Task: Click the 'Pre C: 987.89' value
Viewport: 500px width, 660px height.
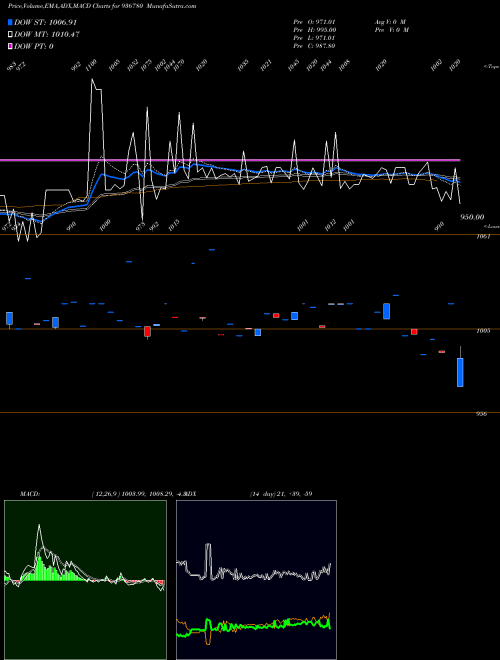Action: [314, 46]
